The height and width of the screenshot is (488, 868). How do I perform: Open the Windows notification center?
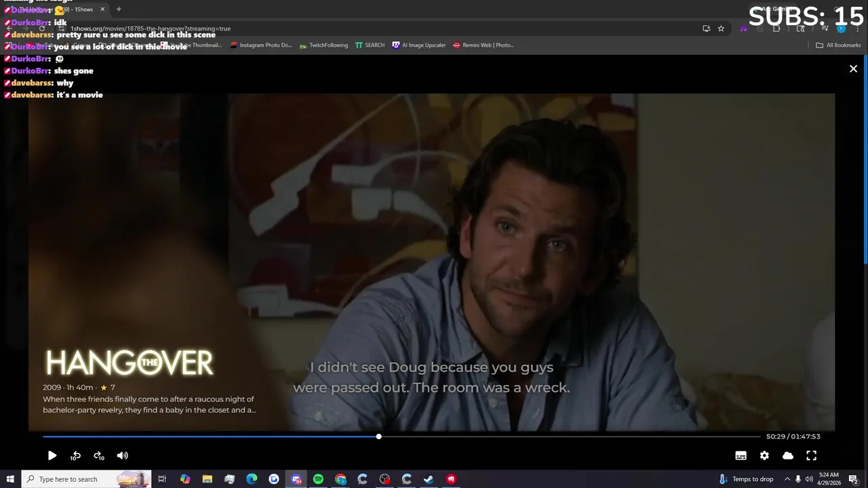pos(854,479)
